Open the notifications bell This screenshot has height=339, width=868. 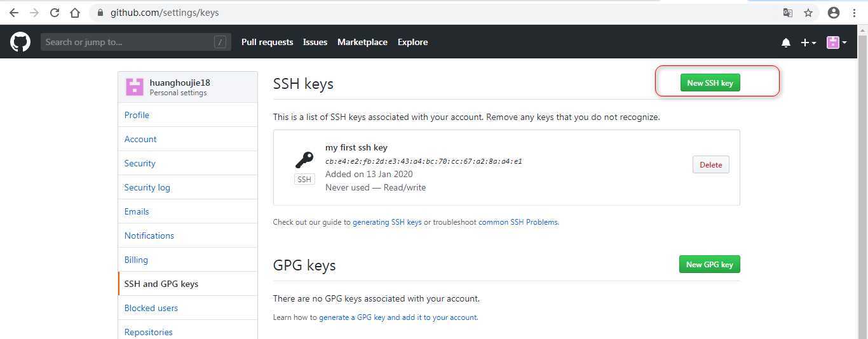click(x=786, y=43)
